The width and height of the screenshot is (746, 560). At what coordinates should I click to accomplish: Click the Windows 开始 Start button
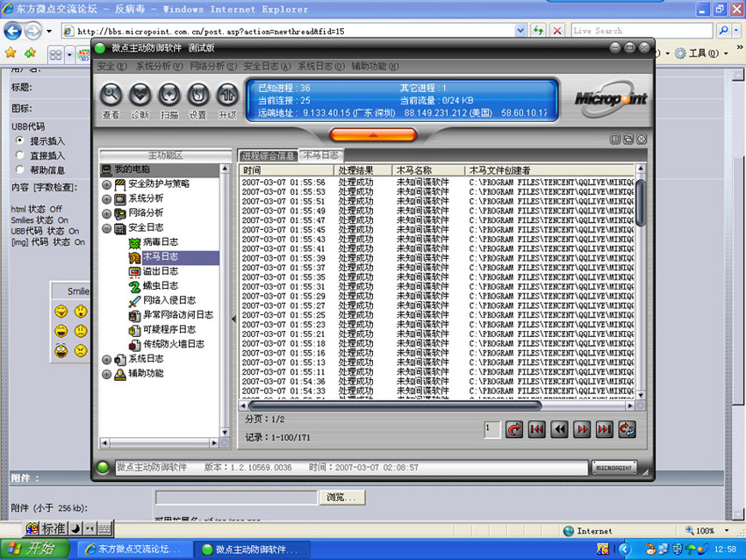coord(35,549)
